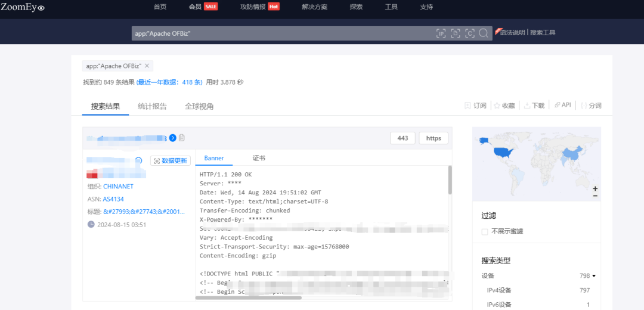Image resolution: width=644 pixels, height=310 pixels.
Task: Click the blue arrow icon next to host
Action: [x=172, y=138]
